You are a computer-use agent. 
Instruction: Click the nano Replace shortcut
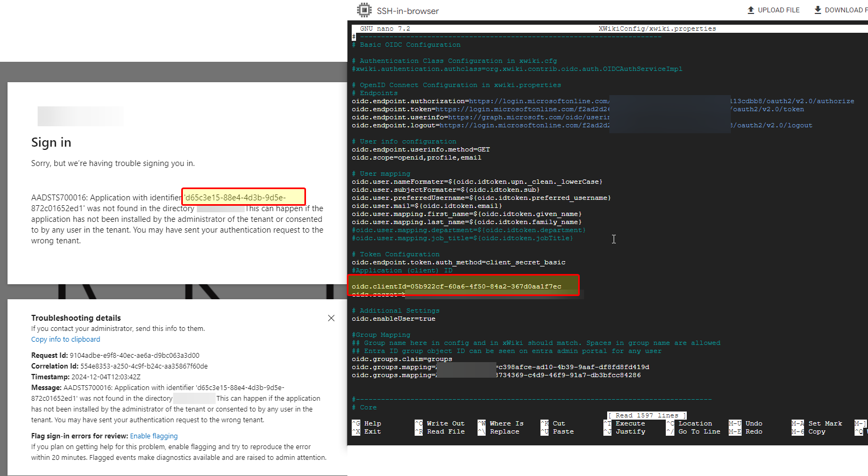pos(499,431)
